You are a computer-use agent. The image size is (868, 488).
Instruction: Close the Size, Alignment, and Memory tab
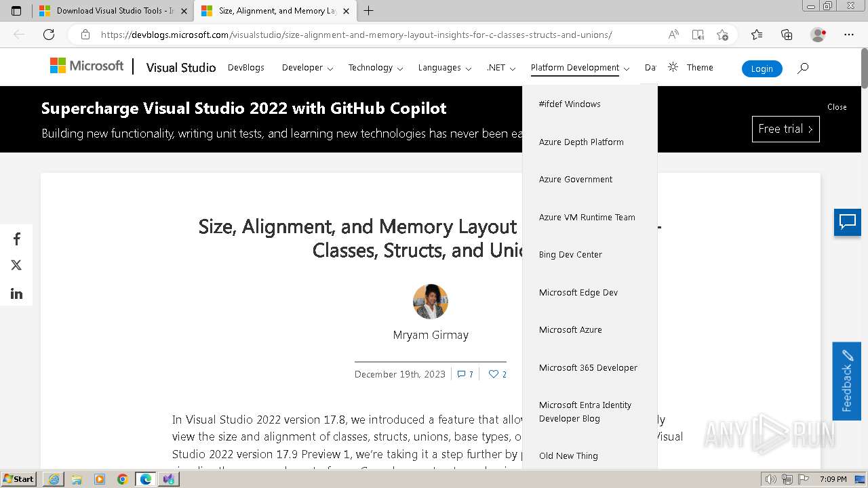point(345,11)
